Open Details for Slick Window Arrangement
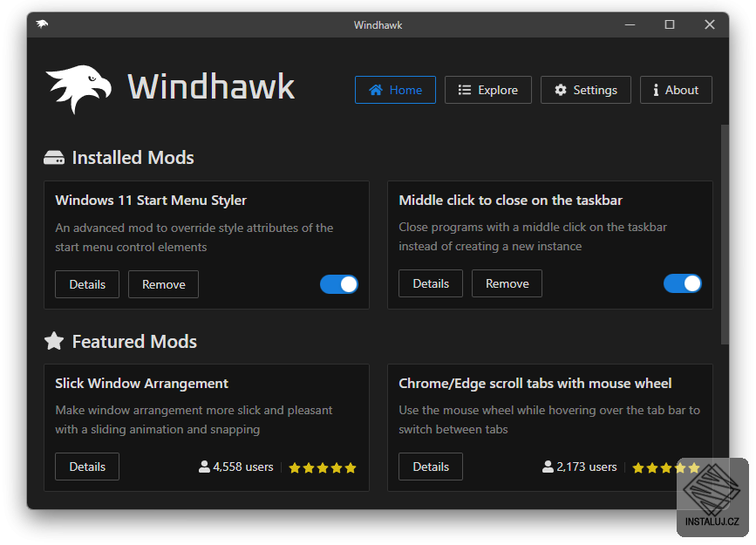The height and width of the screenshot is (545, 756). (87, 467)
